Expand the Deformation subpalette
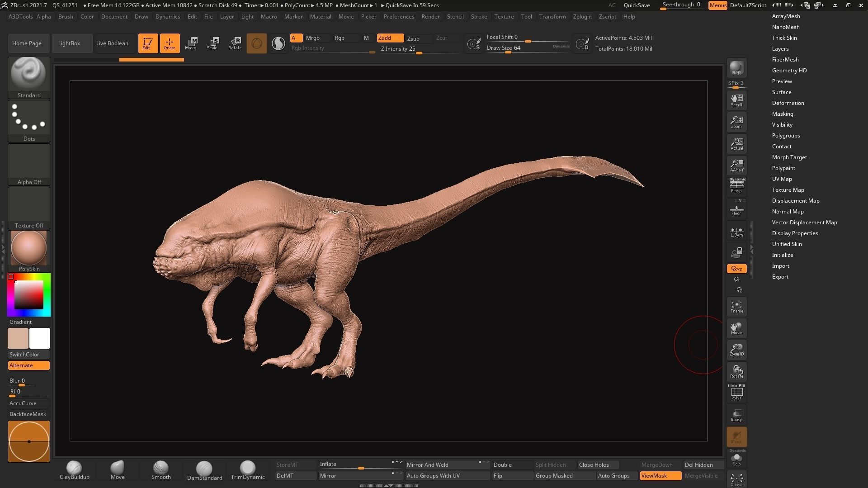The height and width of the screenshot is (488, 868). click(788, 103)
